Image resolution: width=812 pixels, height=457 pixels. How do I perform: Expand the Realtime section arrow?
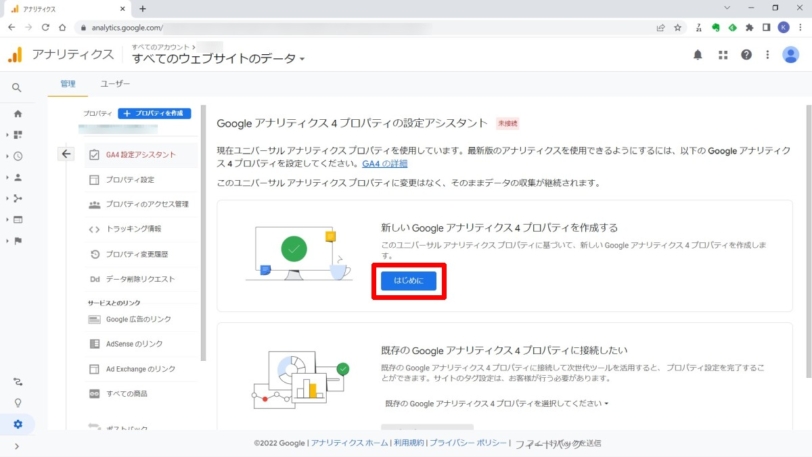pos(7,156)
